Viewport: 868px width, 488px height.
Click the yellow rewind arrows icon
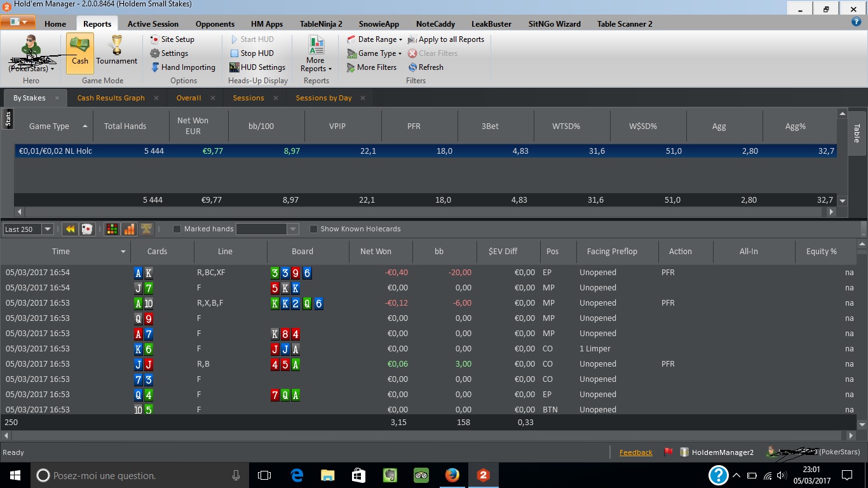point(70,229)
